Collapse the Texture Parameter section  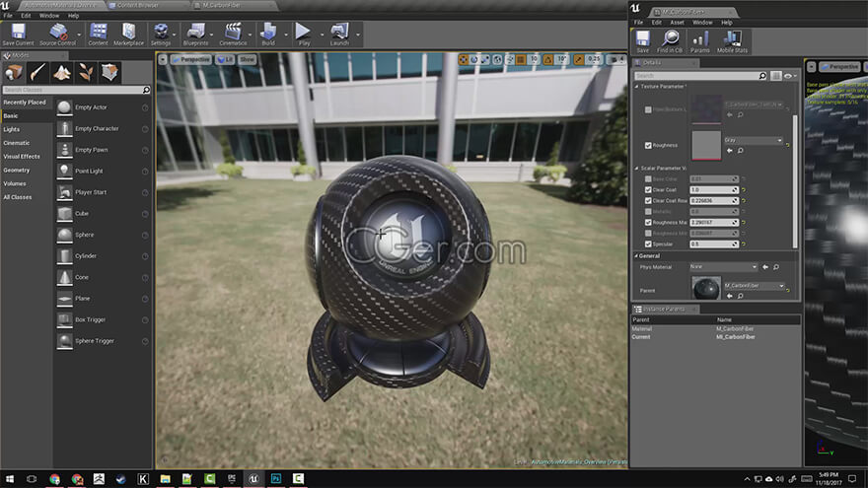point(637,87)
